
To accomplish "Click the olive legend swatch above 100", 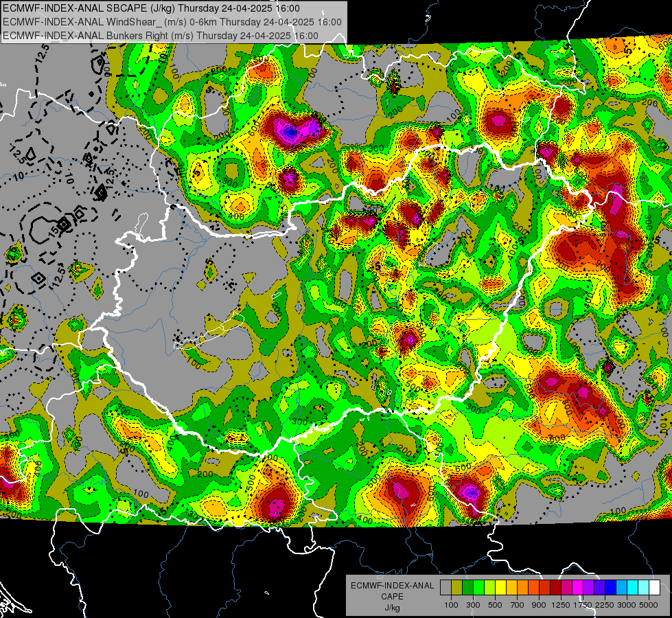I will click(x=457, y=588).
